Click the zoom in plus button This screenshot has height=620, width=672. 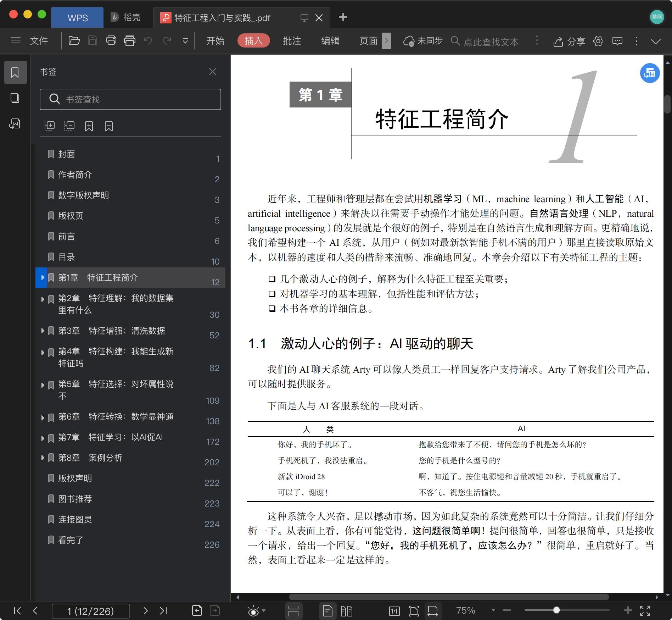628,610
